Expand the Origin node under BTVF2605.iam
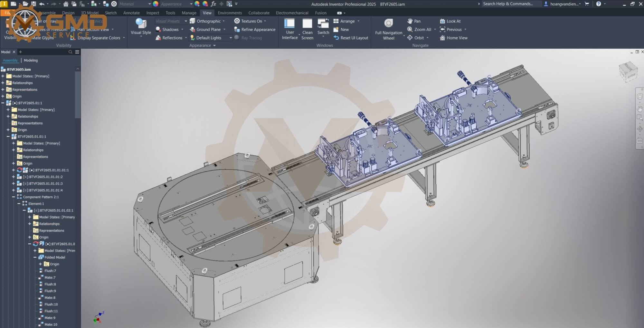 point(3,96)
